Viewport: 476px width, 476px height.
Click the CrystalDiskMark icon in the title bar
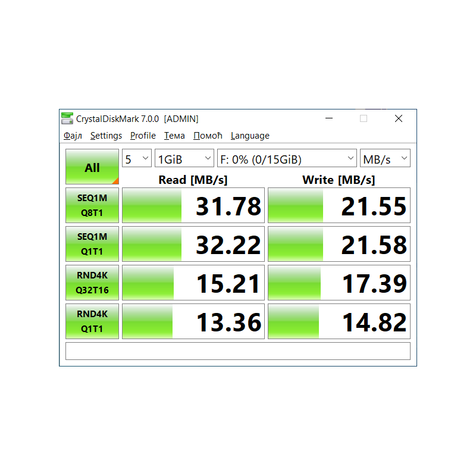[x=67, y=118]
